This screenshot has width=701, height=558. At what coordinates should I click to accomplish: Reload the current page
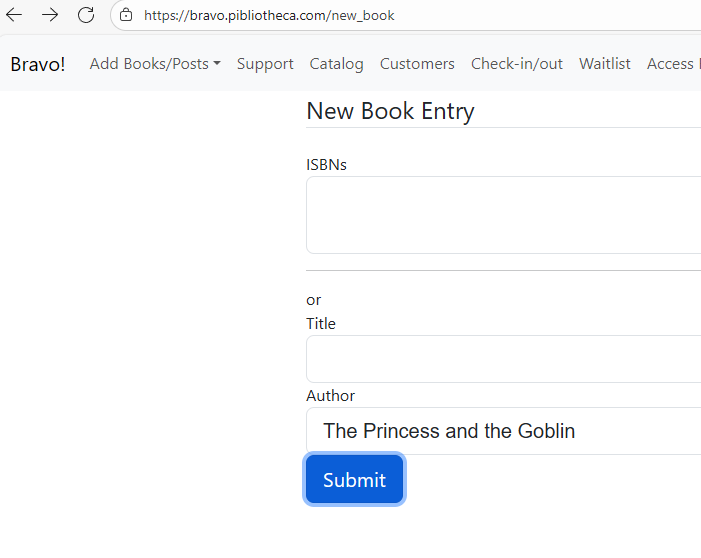pos(86,15)
